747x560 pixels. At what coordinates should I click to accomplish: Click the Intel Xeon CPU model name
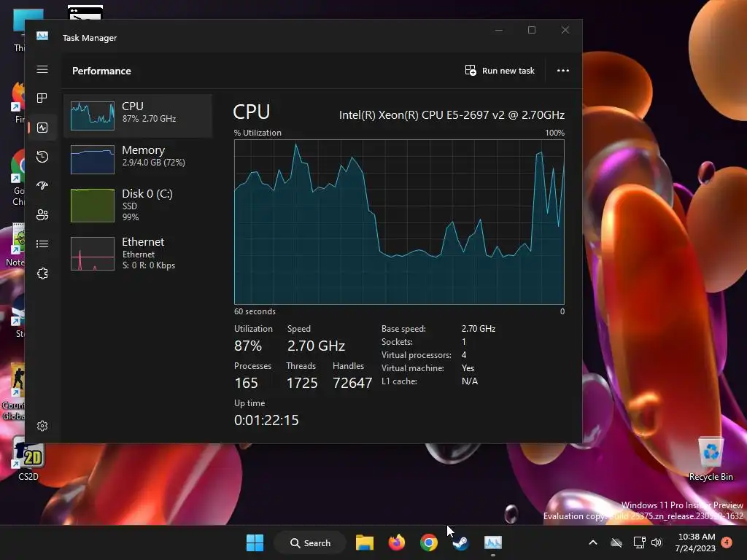pyautogui.click(x=452, y=115)
